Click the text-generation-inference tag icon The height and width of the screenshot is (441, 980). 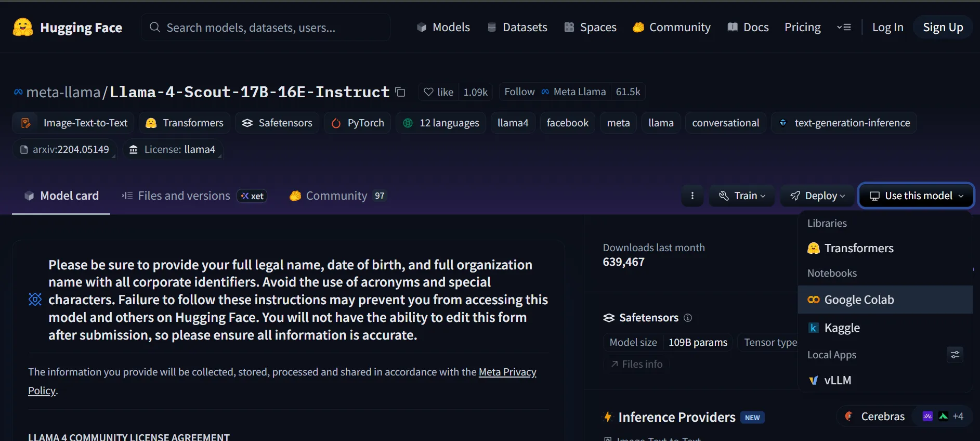tap(783, 123)
